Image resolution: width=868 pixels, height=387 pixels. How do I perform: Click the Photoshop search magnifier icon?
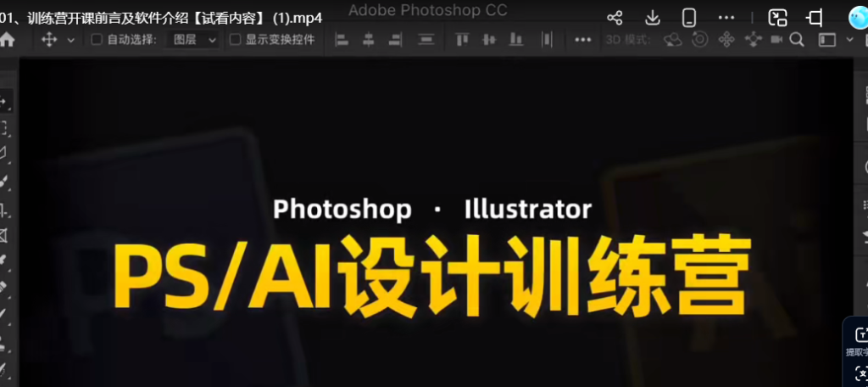point(797,39)
